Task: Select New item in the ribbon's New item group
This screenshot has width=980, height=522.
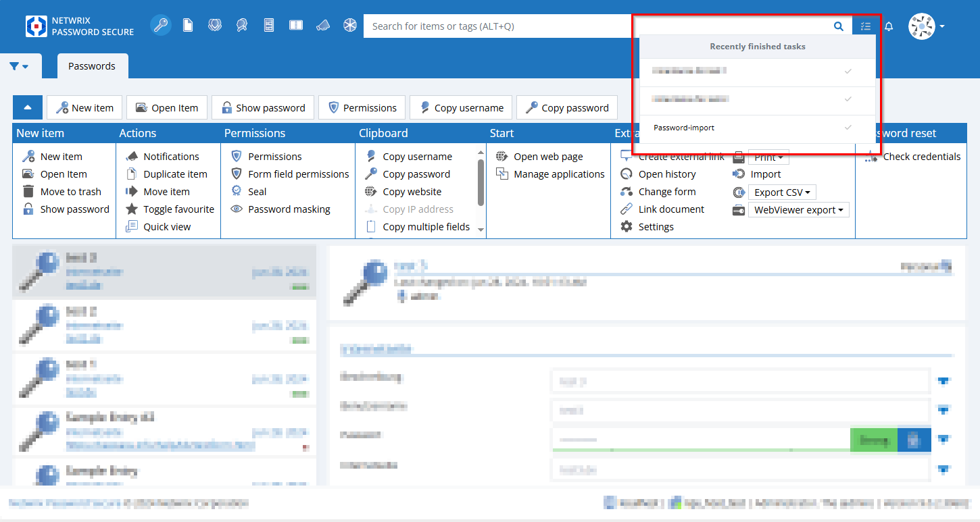Action: [x=53, y=157]
